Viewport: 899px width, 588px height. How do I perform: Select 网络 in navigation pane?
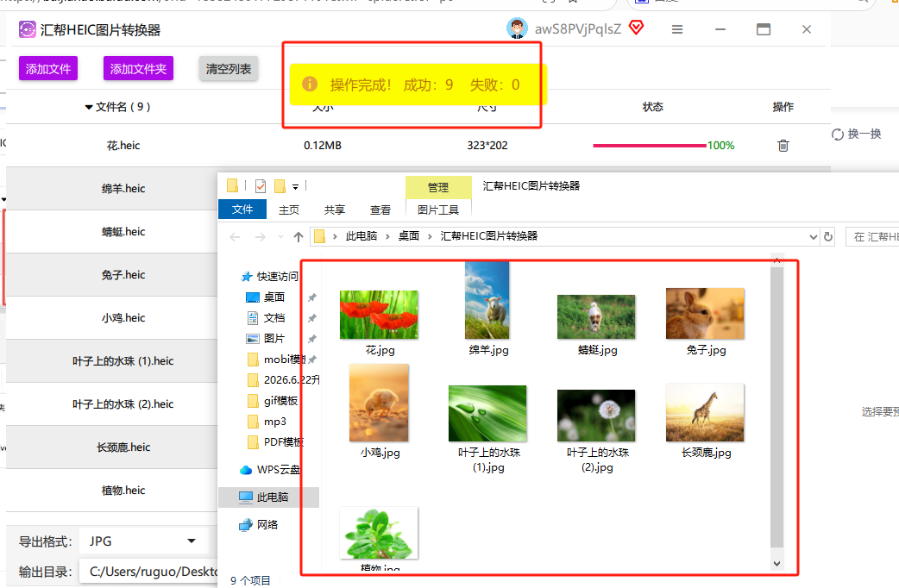(259, 524)
